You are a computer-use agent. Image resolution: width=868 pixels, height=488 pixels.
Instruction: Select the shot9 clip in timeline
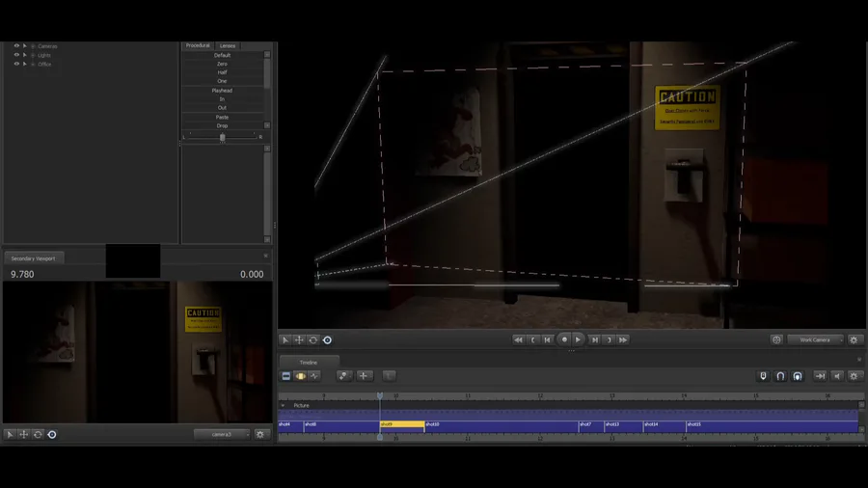coord(402,425)
